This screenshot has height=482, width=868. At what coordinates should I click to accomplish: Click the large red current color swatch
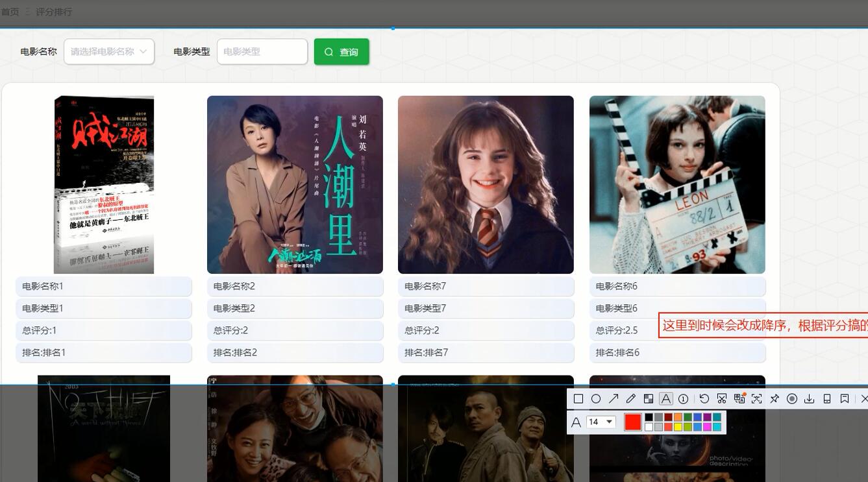(x=633, y=422)
